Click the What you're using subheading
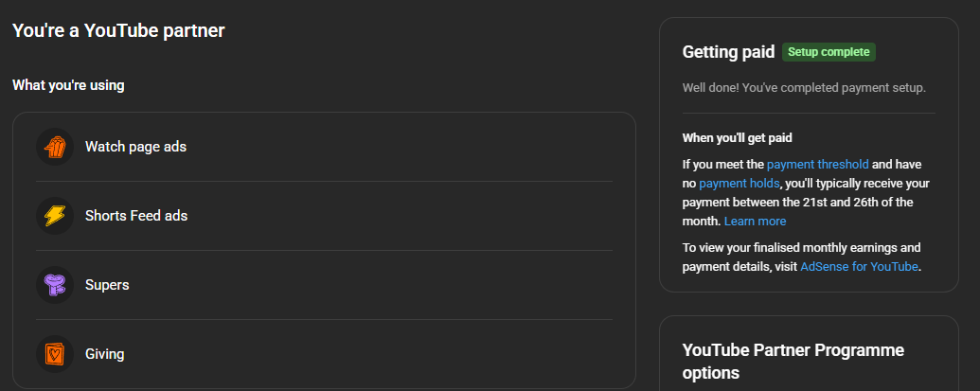This screenshot has height=391, width=980. pyautogui.click(x=68, y=85)
